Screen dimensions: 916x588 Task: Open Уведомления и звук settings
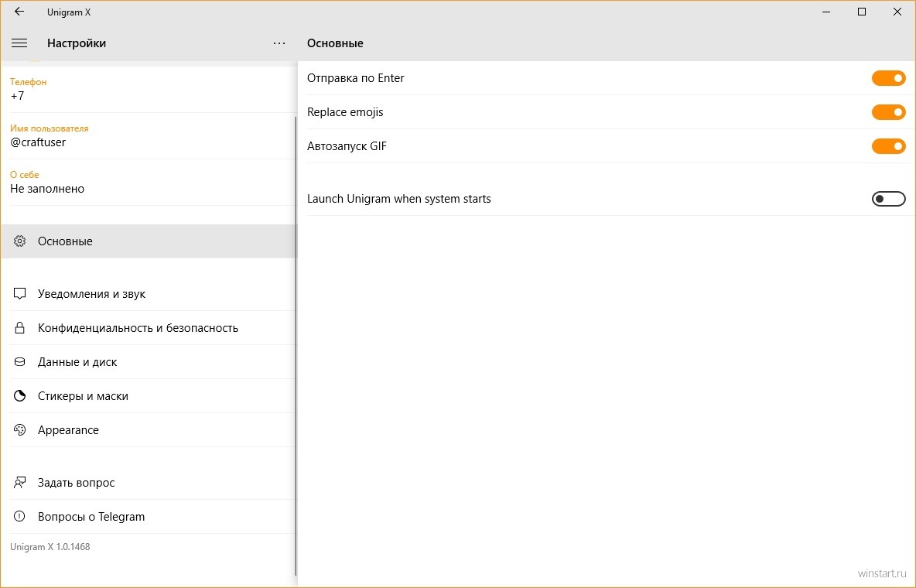coord(149,293)
